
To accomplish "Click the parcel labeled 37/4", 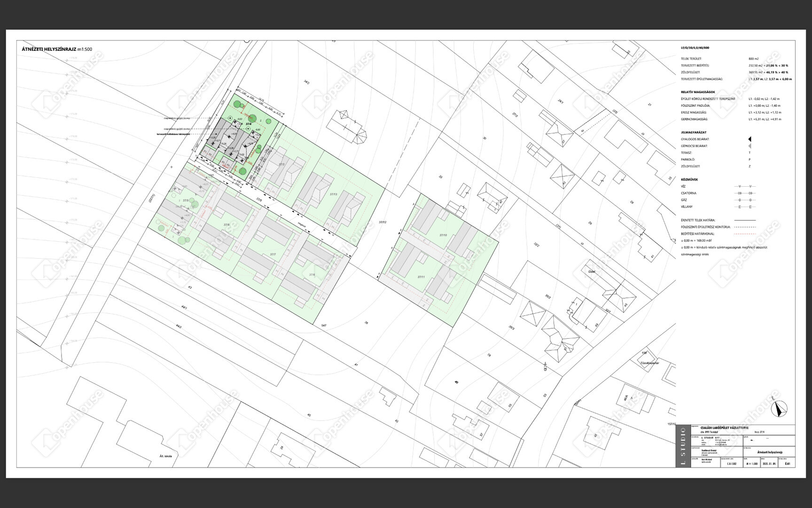I will point(255,125).
